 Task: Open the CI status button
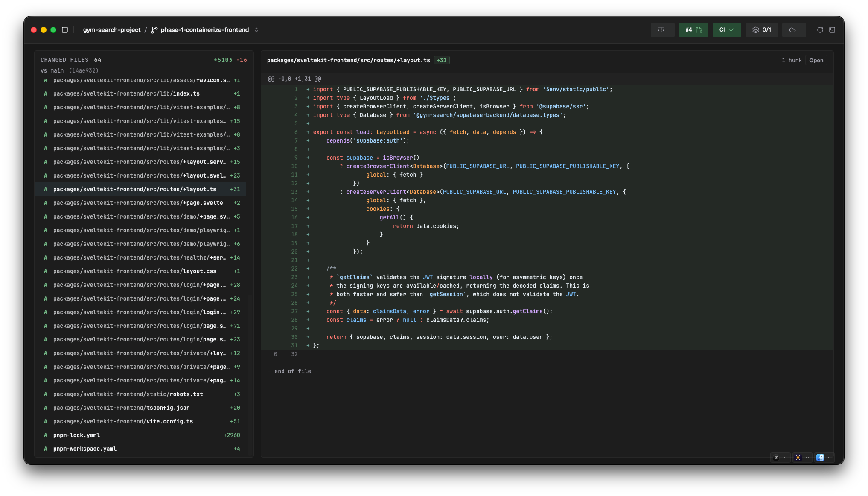pyautogui.click(x=727, y=30)
